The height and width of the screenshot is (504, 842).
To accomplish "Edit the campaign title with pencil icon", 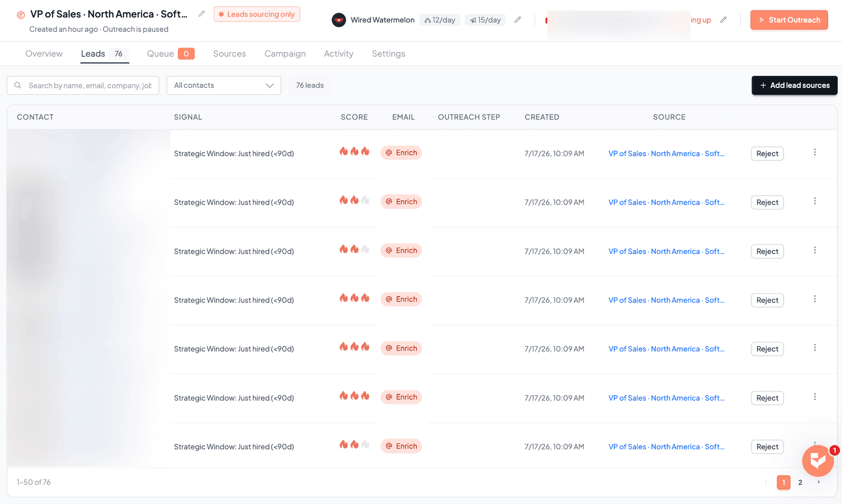I will point(202,14).
